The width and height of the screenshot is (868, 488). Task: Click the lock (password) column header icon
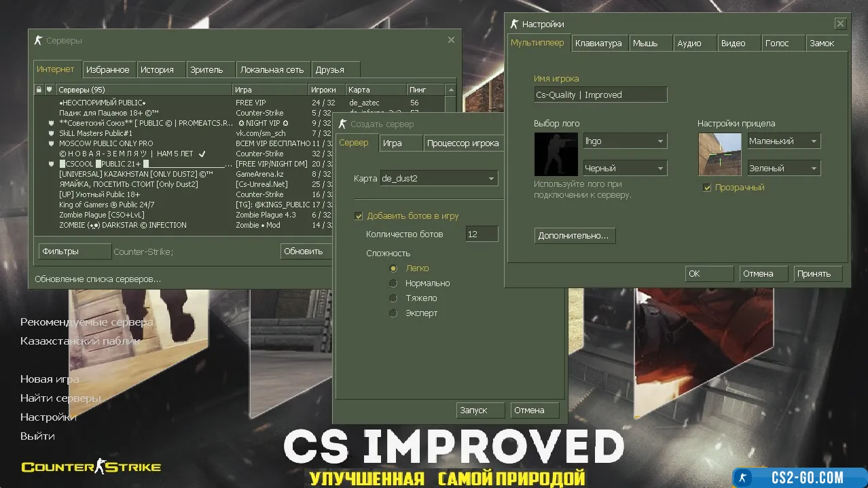click(39, 90)
